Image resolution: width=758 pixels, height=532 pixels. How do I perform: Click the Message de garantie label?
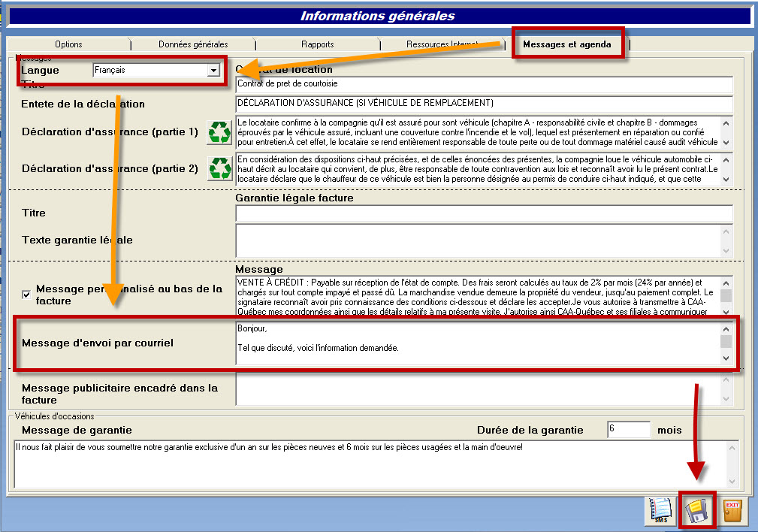tap(77, 430)
